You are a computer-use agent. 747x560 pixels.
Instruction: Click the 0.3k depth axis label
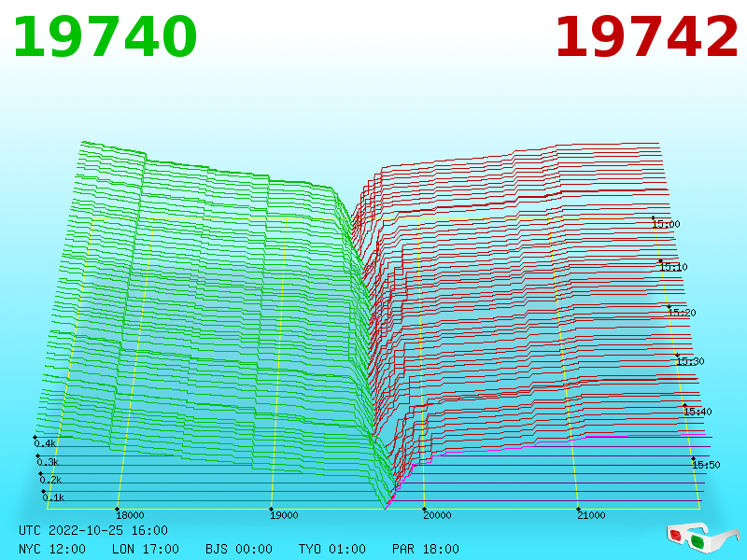click(48, 462)
